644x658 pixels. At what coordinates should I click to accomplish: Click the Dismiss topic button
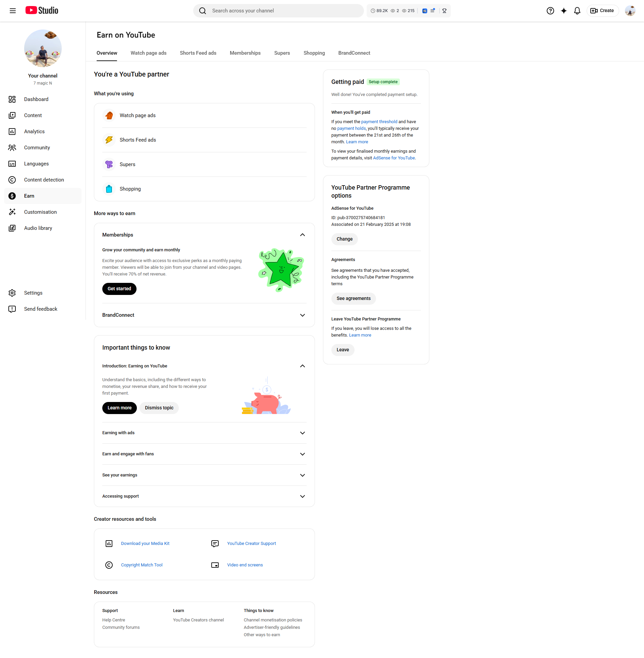pos(159,408)
